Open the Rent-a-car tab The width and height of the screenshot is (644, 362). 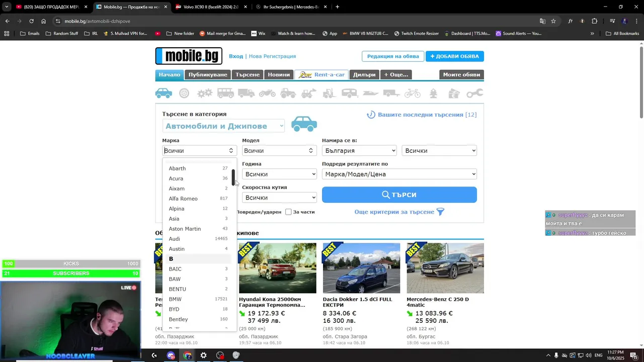pos(321,75)
